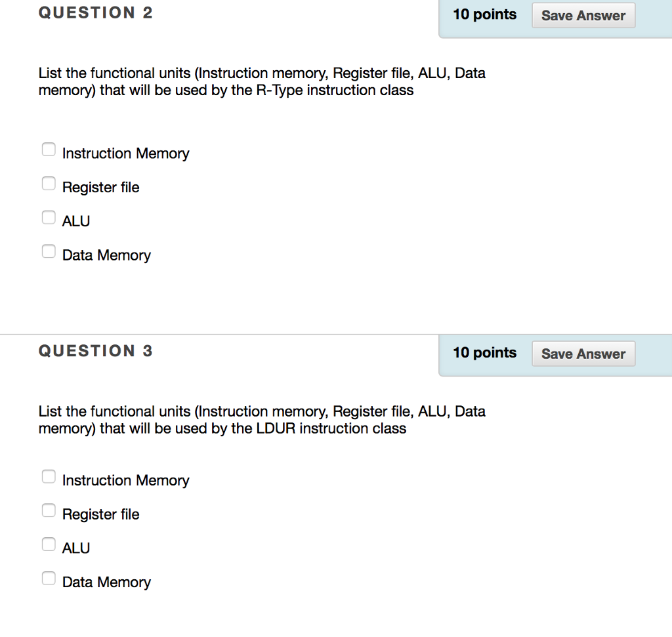The width and height of the screenshot is (672, 637).
Task: Check the Instruction Memory option for Question 2
Action: [49, 149]
